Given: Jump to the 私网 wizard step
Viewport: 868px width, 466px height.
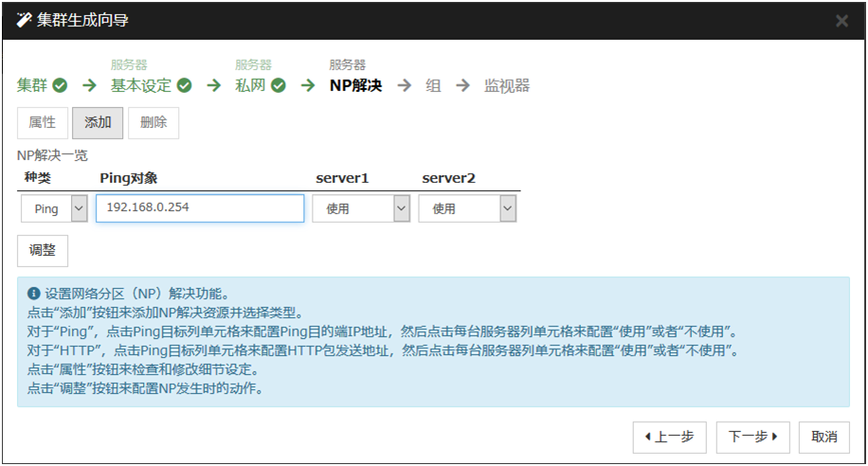Looking at the screenshot, I should pyautogui.click(x=251, y=86).
